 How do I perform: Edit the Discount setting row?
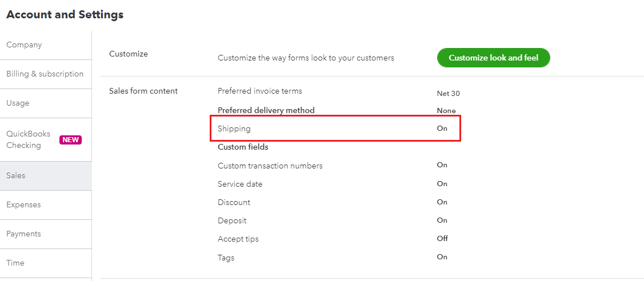(234, 203)
